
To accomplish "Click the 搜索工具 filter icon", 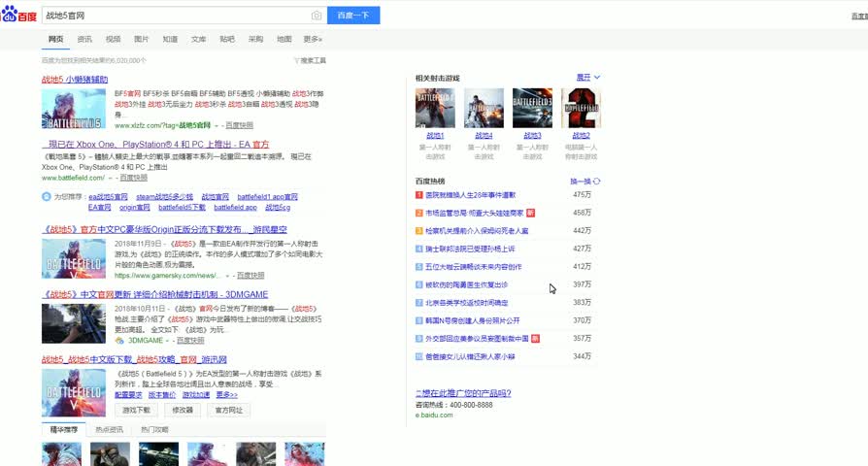I will pos(296,60).
